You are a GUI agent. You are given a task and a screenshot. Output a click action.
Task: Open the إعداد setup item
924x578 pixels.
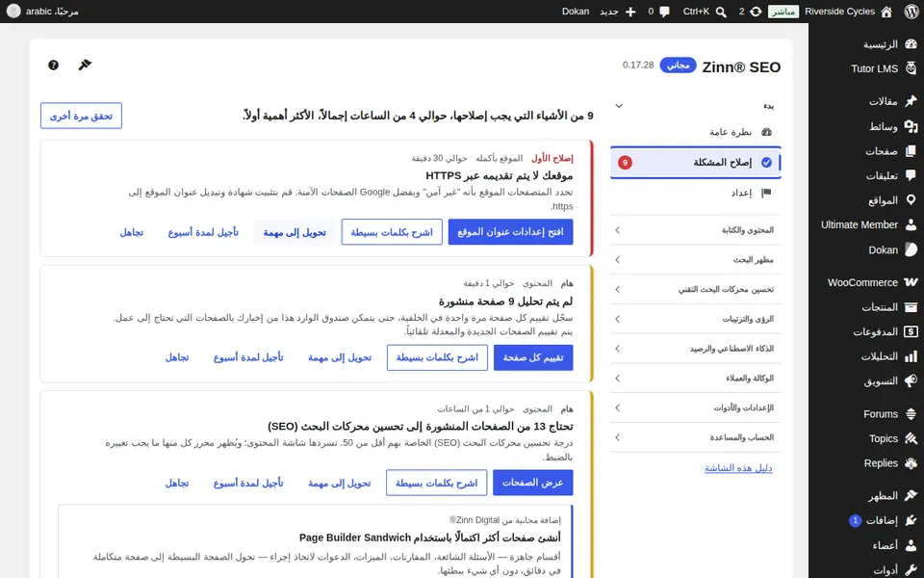tap(696, 193)
